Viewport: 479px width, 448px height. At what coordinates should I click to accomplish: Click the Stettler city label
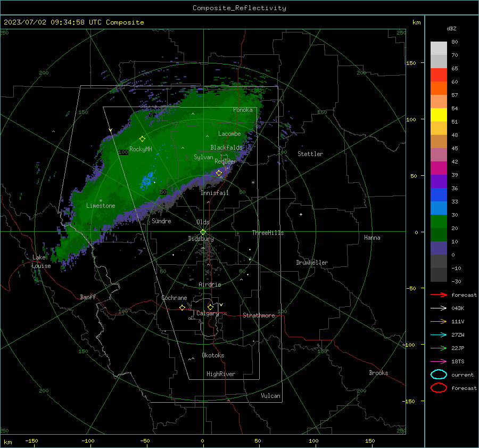[x=310, y=154]
